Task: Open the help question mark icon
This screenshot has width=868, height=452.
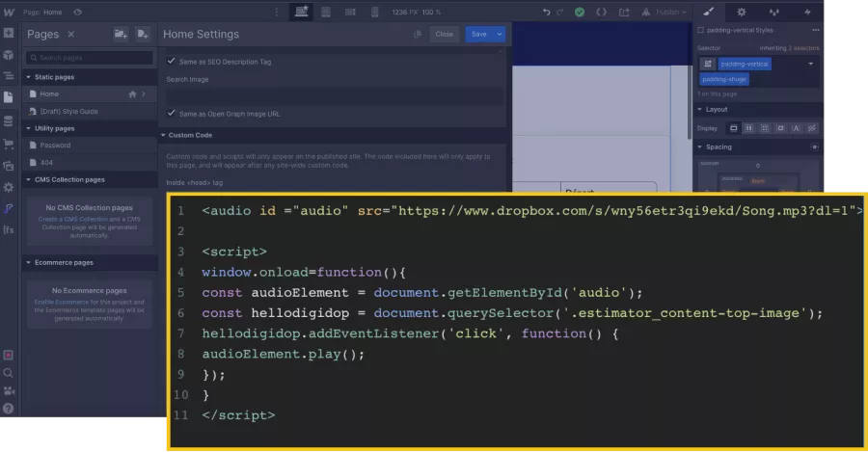Action: [9, 409]
